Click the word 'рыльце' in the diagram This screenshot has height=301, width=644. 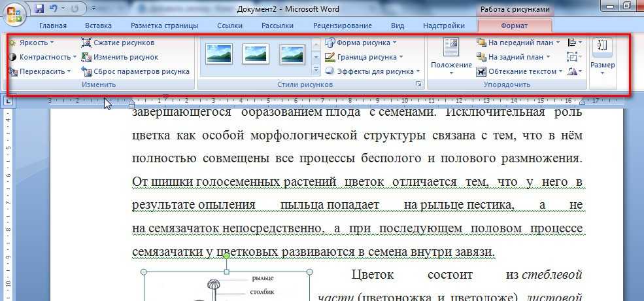pos(262,278)
